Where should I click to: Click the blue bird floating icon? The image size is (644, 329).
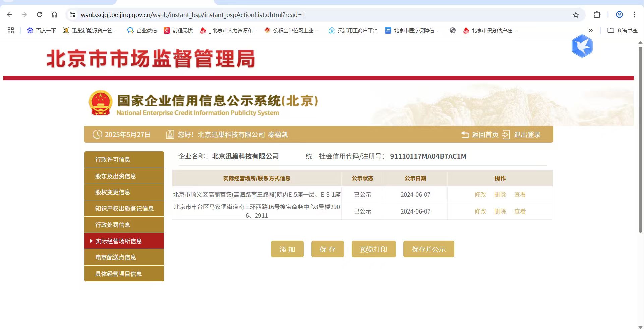[582, 46]
